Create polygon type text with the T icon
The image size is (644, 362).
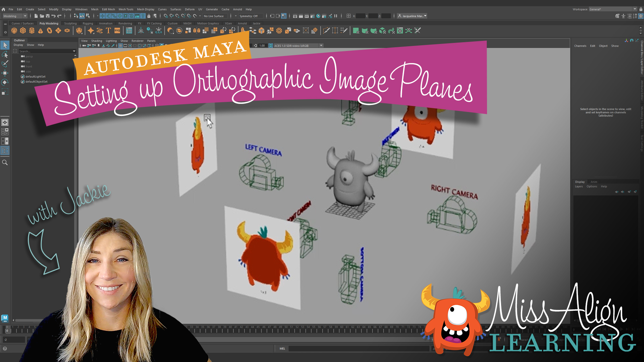[108, 31]
